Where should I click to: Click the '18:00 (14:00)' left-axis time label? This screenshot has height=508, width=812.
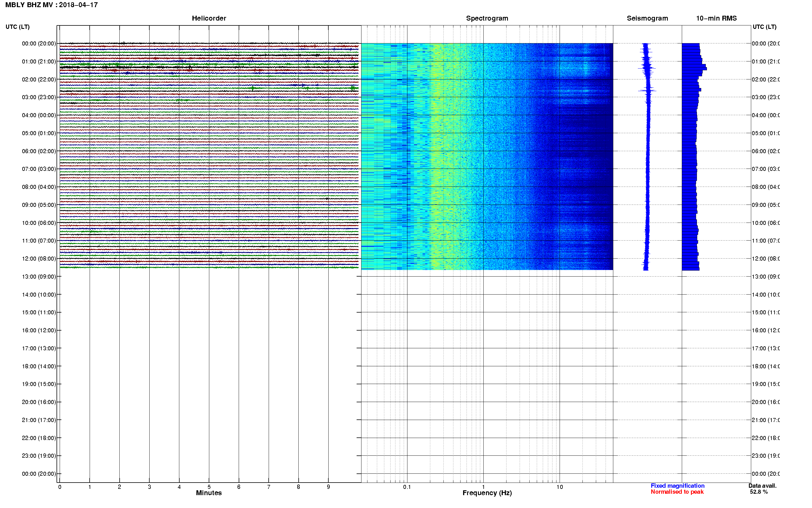39,367
